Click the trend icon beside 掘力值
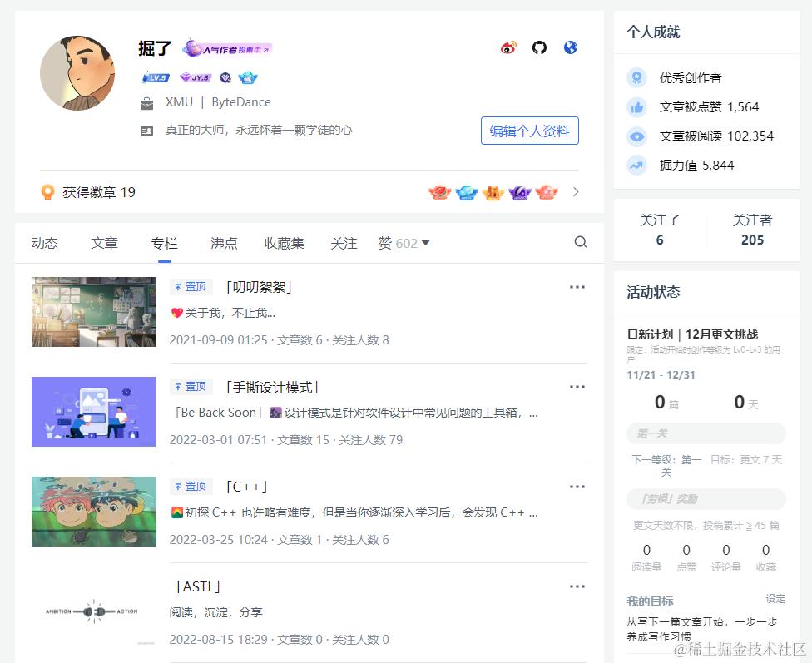 [x=637, y=166]
